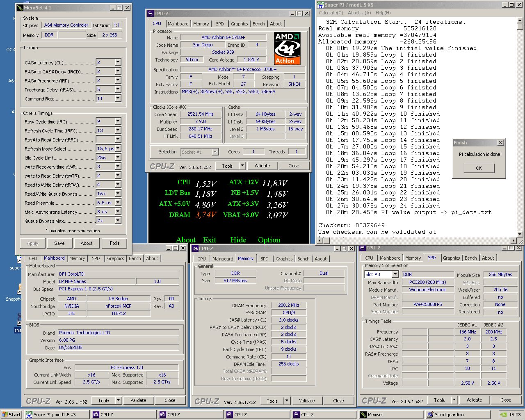Viewport: 525px width, 420px height.
Task: Click Hide in Smartguardian voltage panel
Action: [238, 240]
